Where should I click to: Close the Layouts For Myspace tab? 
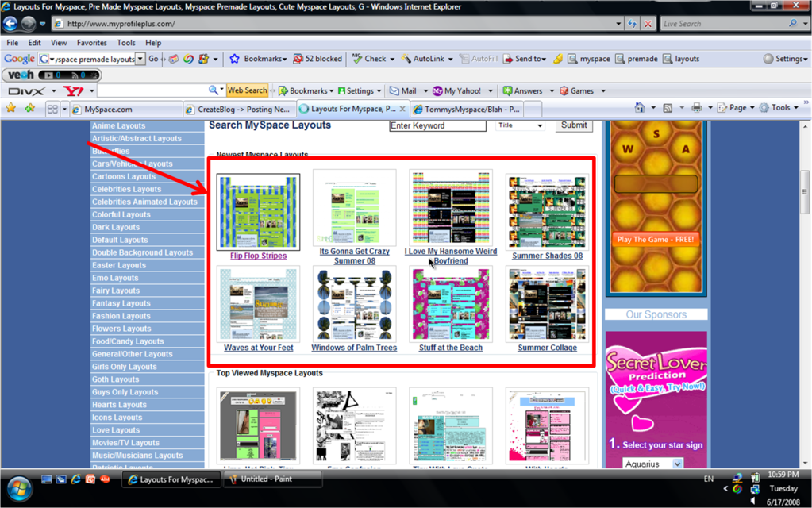402,109
